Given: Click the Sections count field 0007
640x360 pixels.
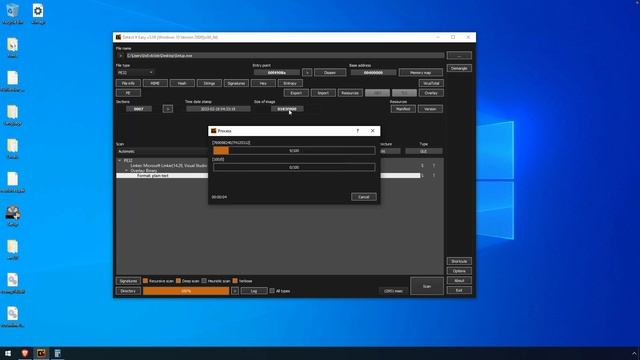Looking at the screenshot, I should tap(139, 109).
